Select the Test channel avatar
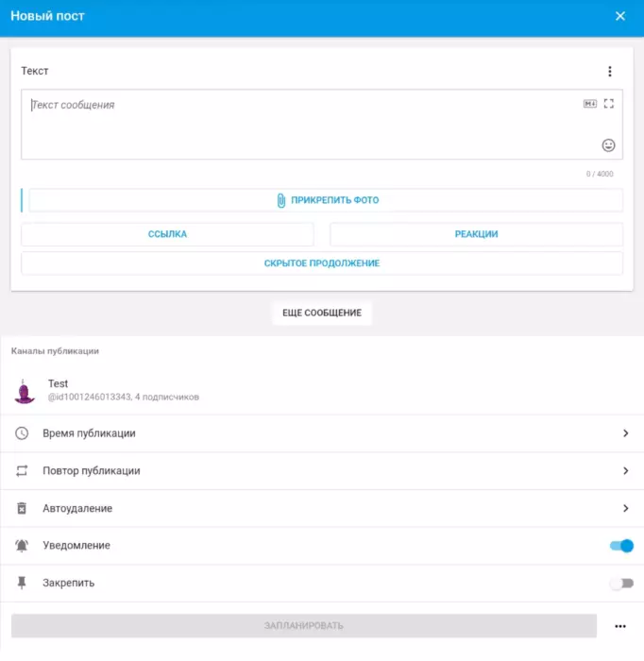 pyautogui.click(x=25, y=391)
